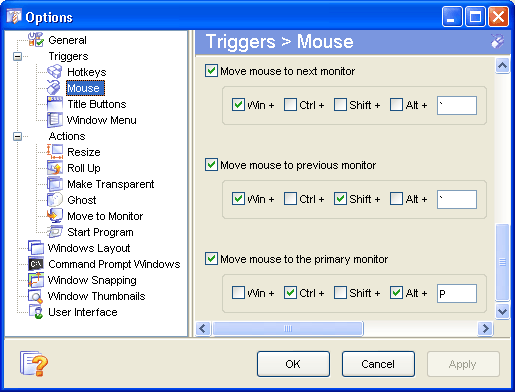The height and width of the screenshot is (392, 515).
Task: Click the mouse icon in Triggers header
Action: click(497, 42)
